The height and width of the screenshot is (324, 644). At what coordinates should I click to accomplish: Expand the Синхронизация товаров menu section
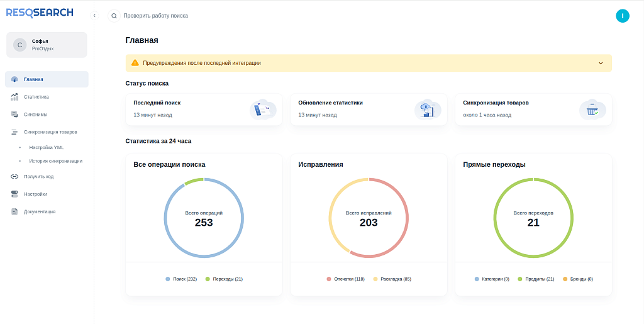(50, 132)
